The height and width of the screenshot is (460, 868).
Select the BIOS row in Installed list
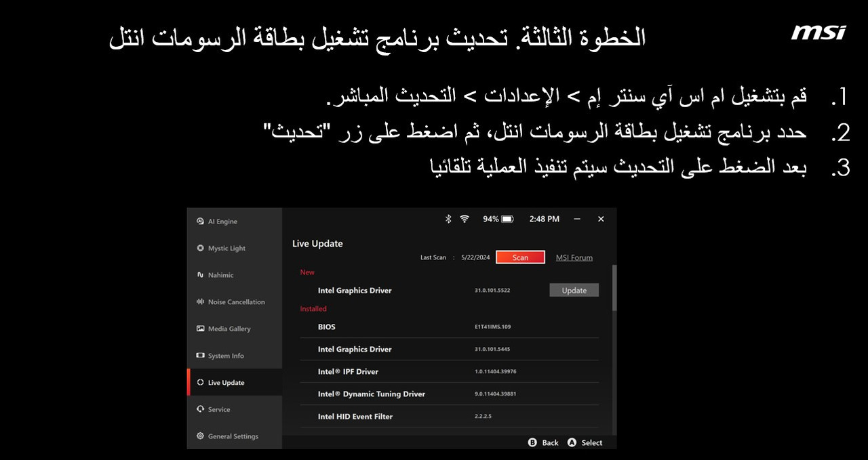click(450, 327)
